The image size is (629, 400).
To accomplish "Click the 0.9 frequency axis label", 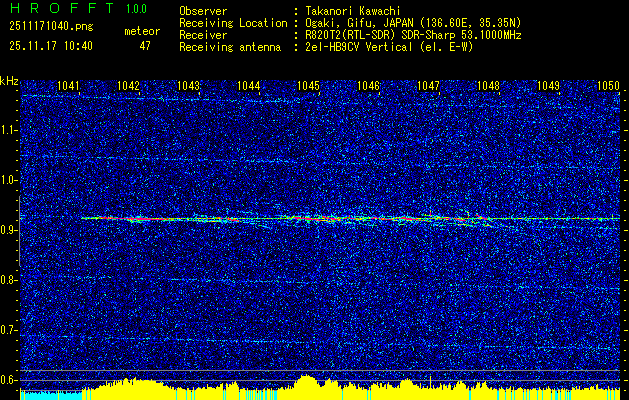I will [x=10, y=230].
